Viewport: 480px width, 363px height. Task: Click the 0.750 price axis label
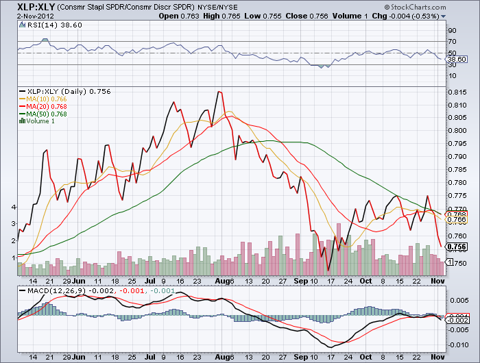point(461,263)
